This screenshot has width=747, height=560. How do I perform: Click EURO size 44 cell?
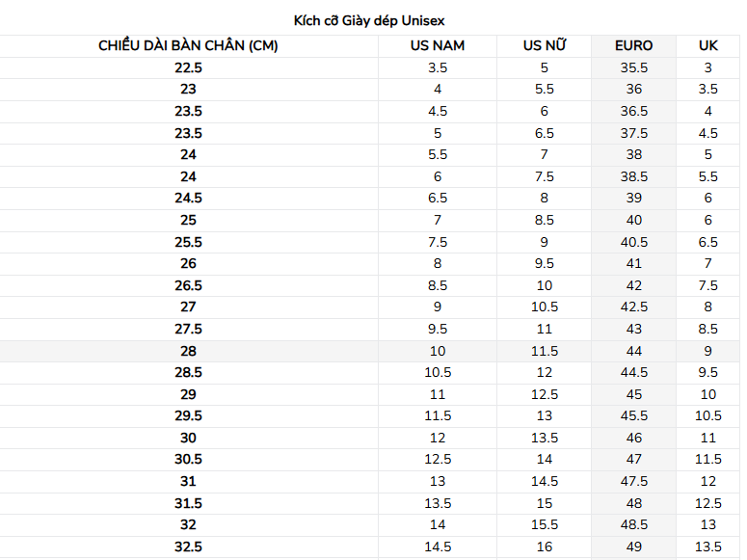click(x=633, y=351)
